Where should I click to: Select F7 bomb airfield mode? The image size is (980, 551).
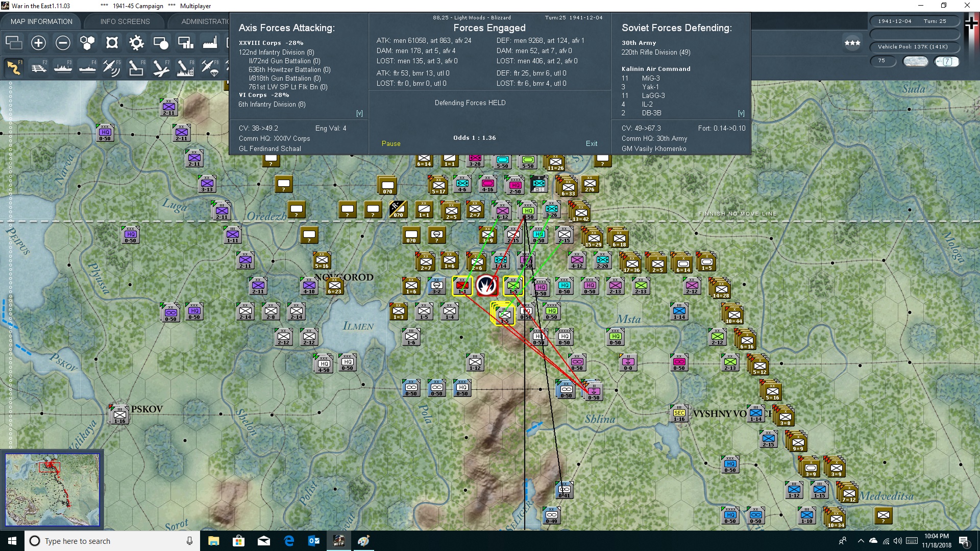click(x=161, y=68)
